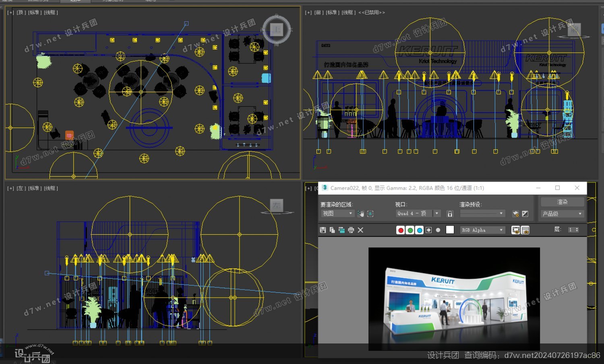
Task: Click the Front viewport ViewCube
Action: 574,29
